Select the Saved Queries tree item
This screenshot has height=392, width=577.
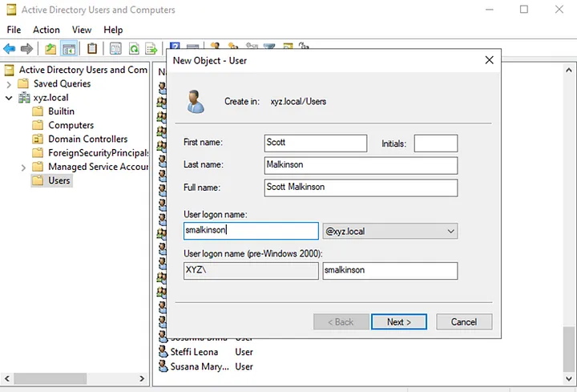63,83
